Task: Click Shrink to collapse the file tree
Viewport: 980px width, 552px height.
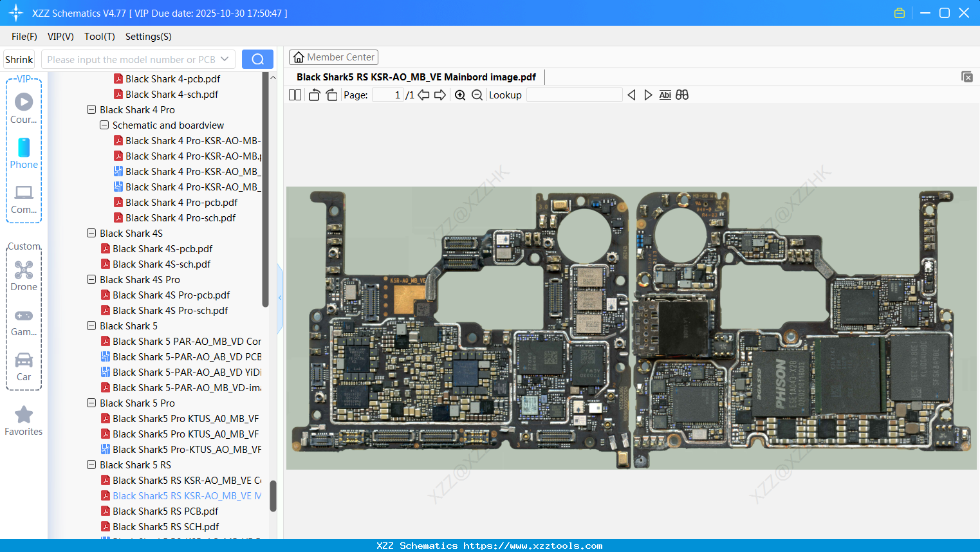Action: click(19, 59)
